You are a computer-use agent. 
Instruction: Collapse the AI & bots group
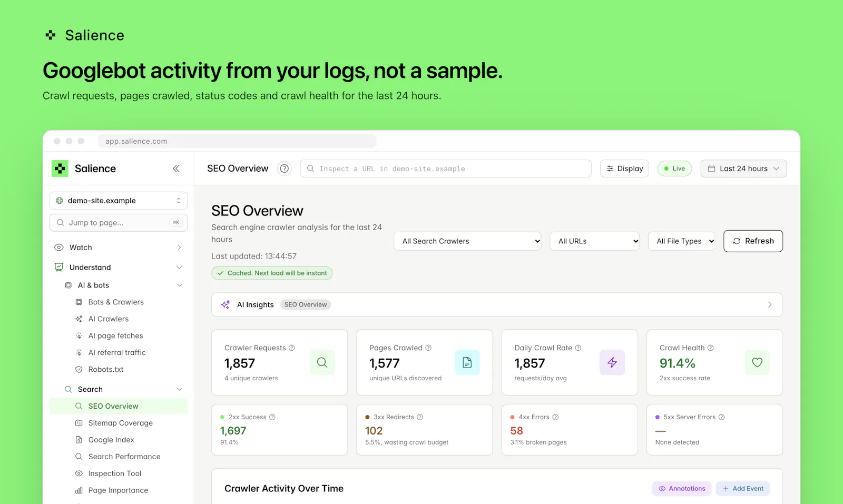pos(124,285)
